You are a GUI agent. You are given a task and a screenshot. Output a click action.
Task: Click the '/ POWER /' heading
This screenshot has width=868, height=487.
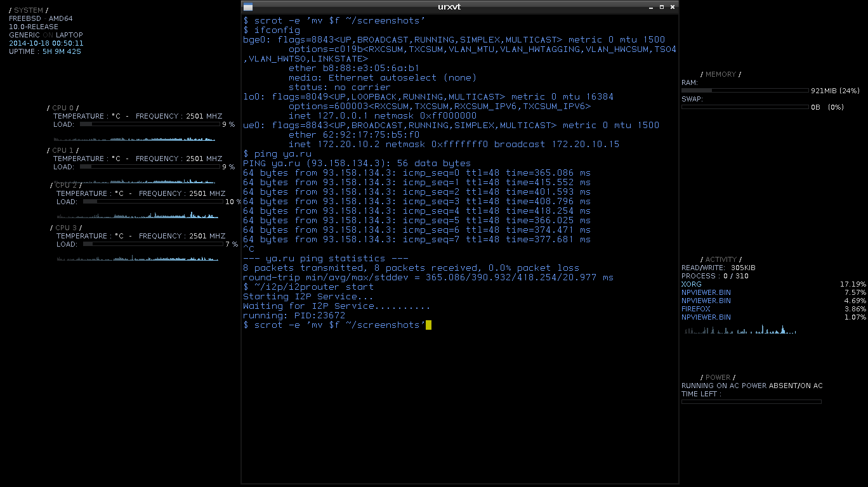point(718,378)
